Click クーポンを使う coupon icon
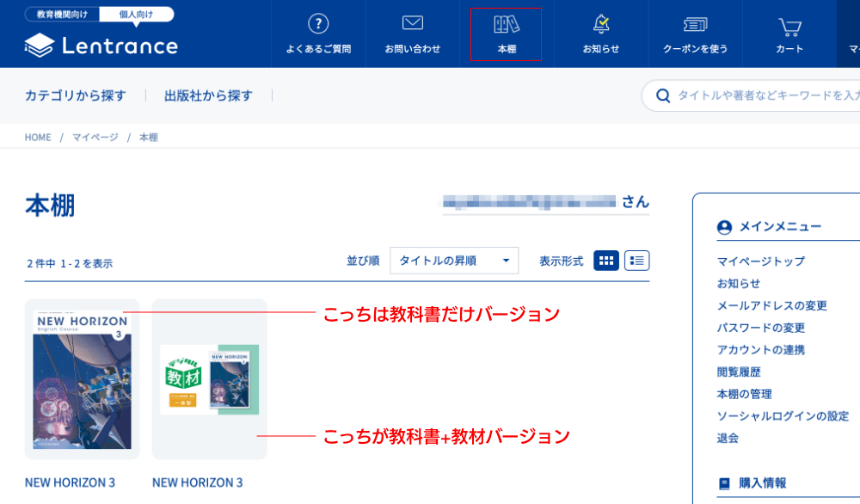 click(696, 24)
